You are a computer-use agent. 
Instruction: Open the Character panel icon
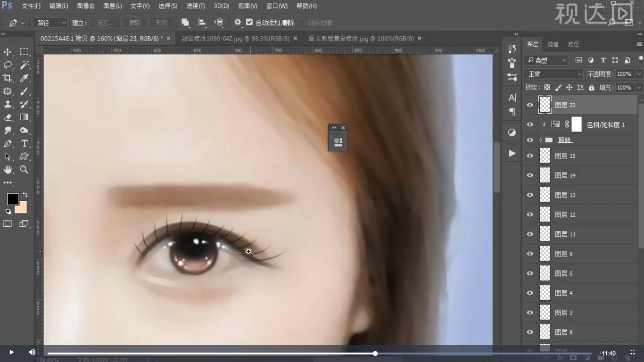click(512, 98)
